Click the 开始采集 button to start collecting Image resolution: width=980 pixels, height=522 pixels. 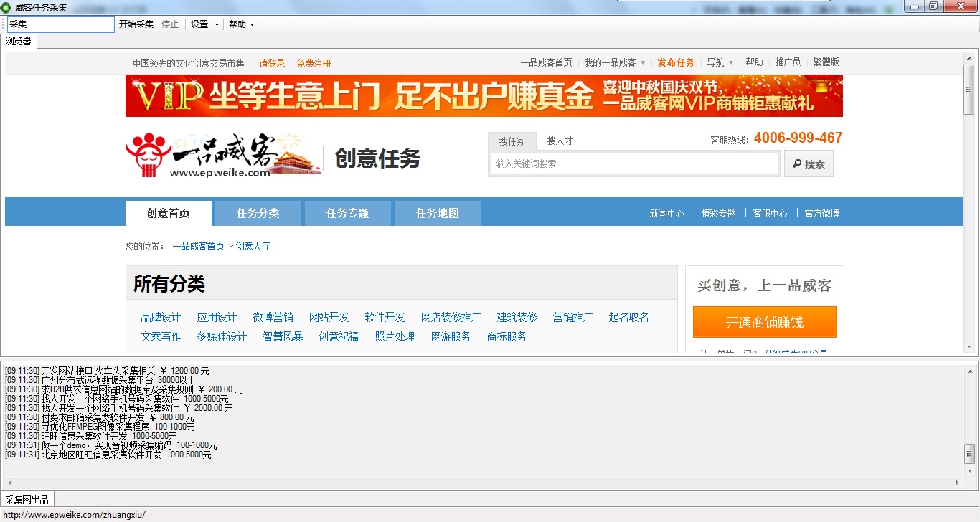tap(136, 24)
